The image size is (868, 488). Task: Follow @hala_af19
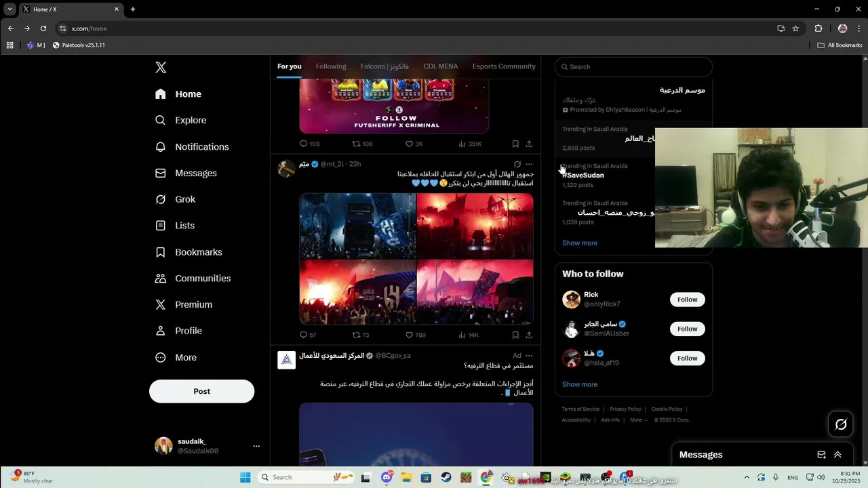click(687, 358)
